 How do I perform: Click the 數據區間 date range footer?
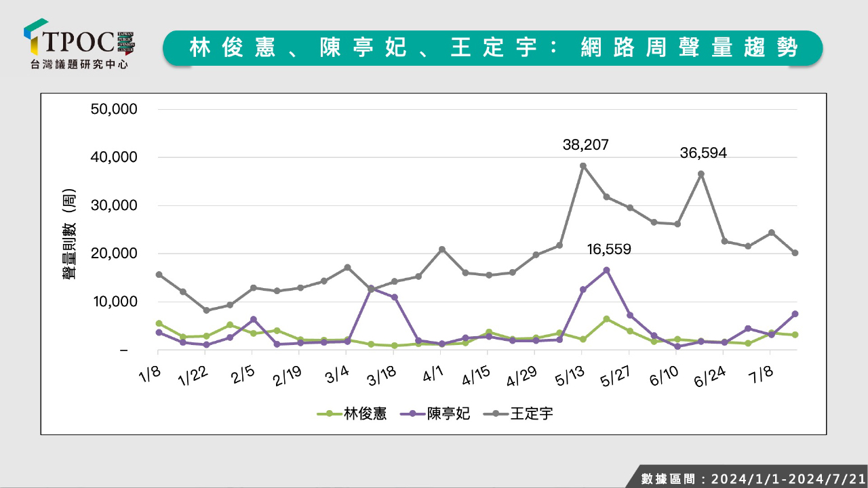(753, 479)
